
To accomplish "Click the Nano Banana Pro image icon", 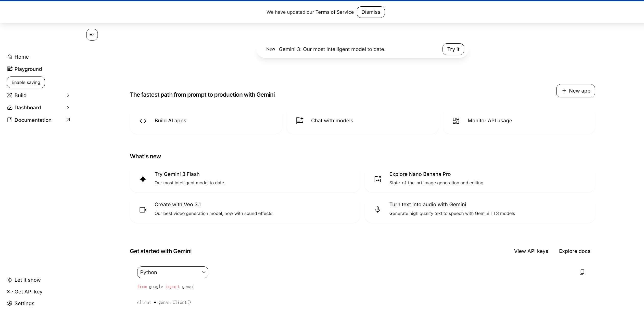I will pos(378,179).
